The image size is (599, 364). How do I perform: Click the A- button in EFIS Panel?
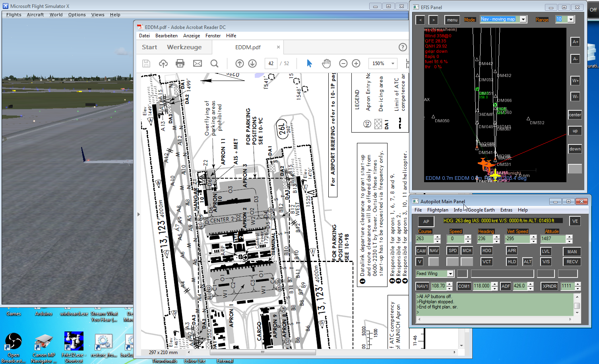(x=575, y=59)
